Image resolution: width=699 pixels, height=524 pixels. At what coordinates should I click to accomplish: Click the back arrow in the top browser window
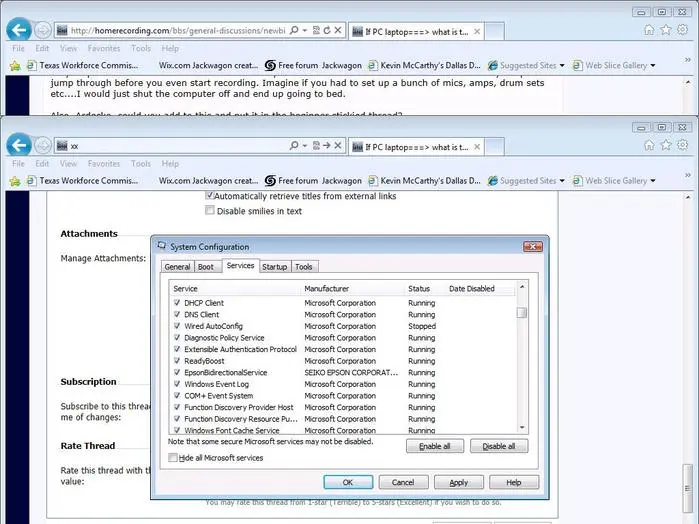tap(19, 30)
